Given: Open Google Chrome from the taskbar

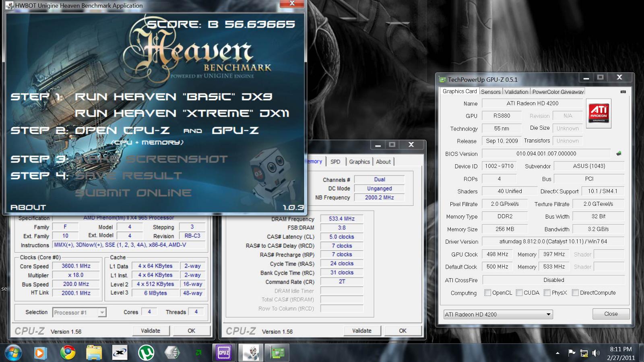Looking at the screenshot, I should [x=68, y=353].
